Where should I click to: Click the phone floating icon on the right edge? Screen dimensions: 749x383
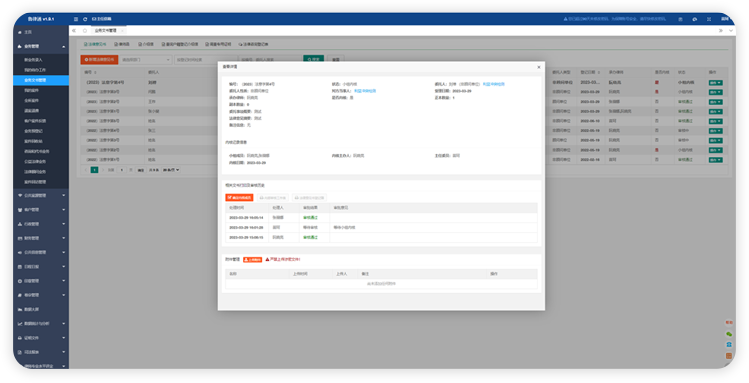(x=729, y=344)
